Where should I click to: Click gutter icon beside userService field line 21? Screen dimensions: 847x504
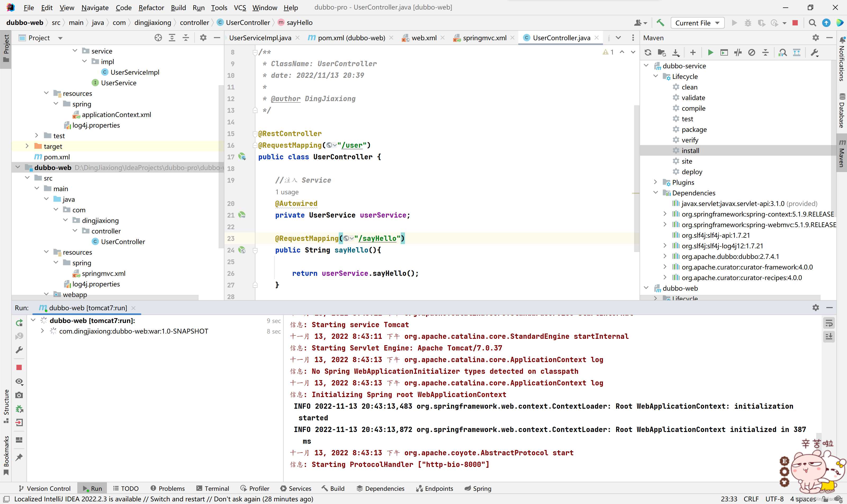pyautogui.click(x=242, y=215)
